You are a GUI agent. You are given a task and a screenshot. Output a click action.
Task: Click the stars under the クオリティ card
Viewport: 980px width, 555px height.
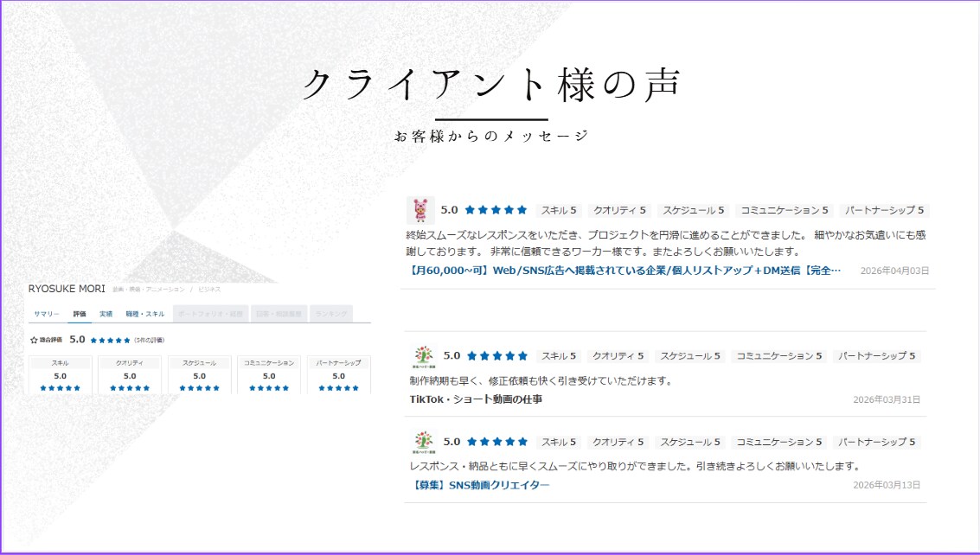[130, 388]
